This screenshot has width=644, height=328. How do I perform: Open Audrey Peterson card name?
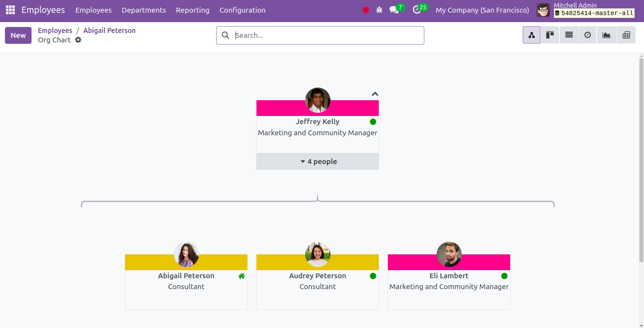[317, 276]
